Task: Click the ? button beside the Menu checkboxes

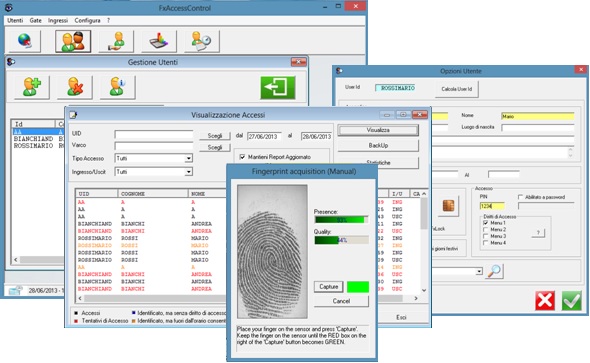Action: (538, 233)
